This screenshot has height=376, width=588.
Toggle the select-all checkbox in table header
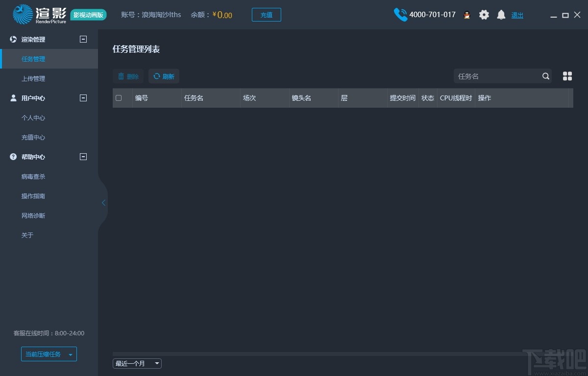pos(119,98)
